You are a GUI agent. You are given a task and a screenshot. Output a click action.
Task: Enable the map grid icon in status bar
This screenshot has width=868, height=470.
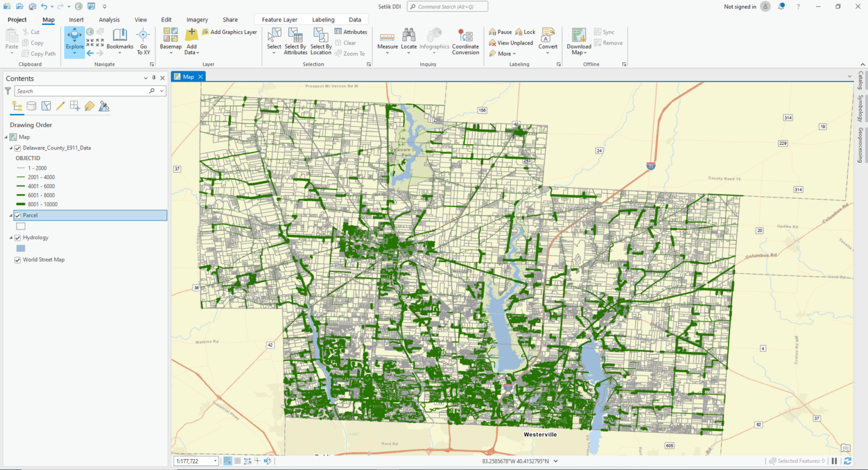(x=237, y=460)
